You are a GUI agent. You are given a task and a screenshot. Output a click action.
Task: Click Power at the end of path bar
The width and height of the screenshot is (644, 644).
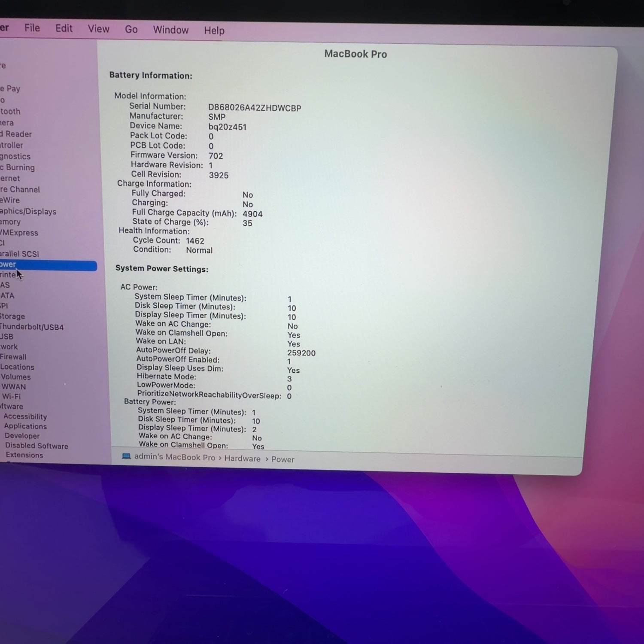pos(283,459)
